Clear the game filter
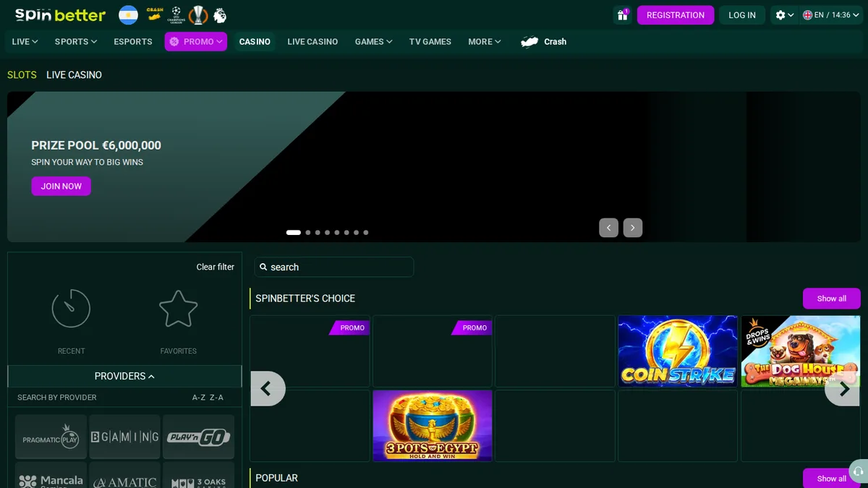868x488 pixels. [x=216, y=267]
